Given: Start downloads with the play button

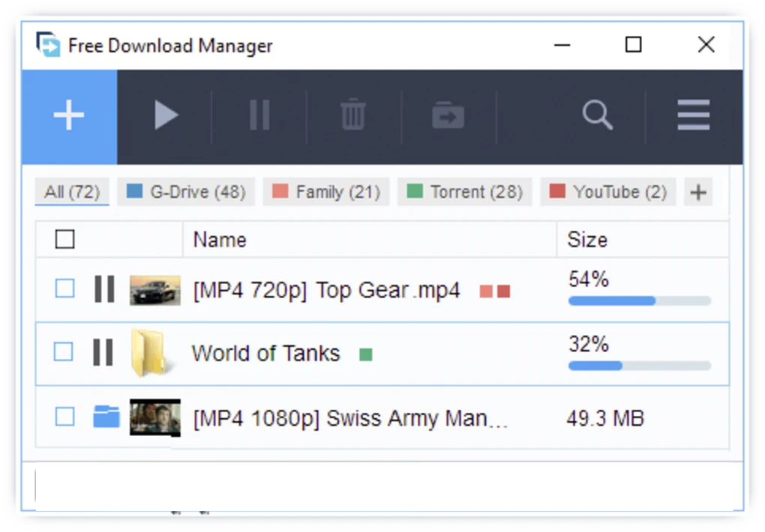Looking at the screenshot, I should point(166,115).
